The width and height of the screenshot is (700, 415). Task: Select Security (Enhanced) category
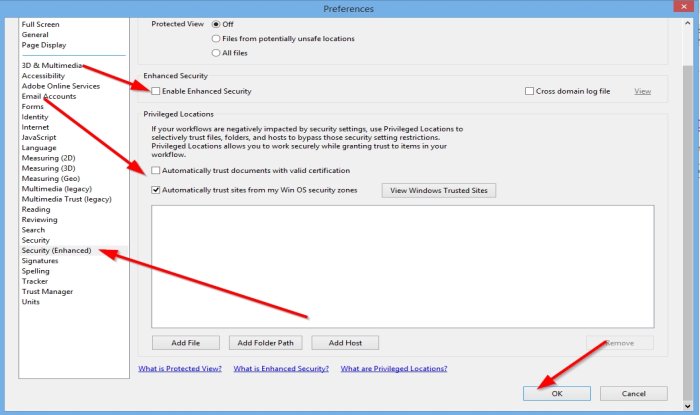[x=56, y=250]
